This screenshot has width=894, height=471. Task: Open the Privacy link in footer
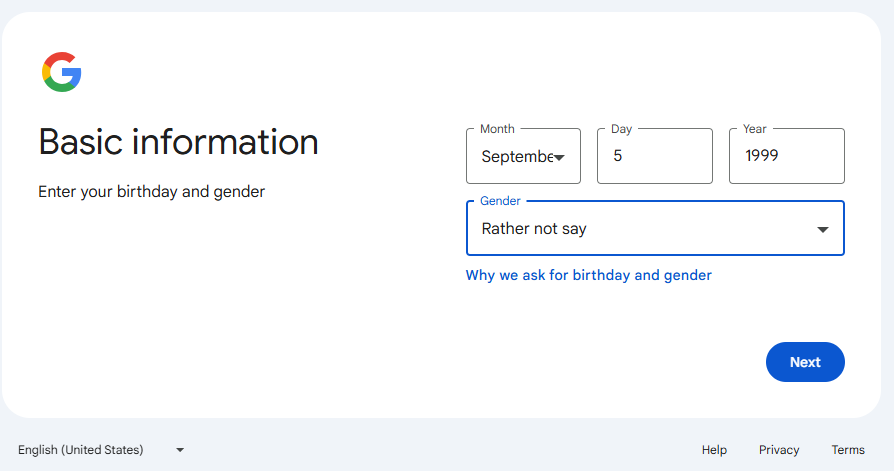pyautogui.click(x=779, y=450)
